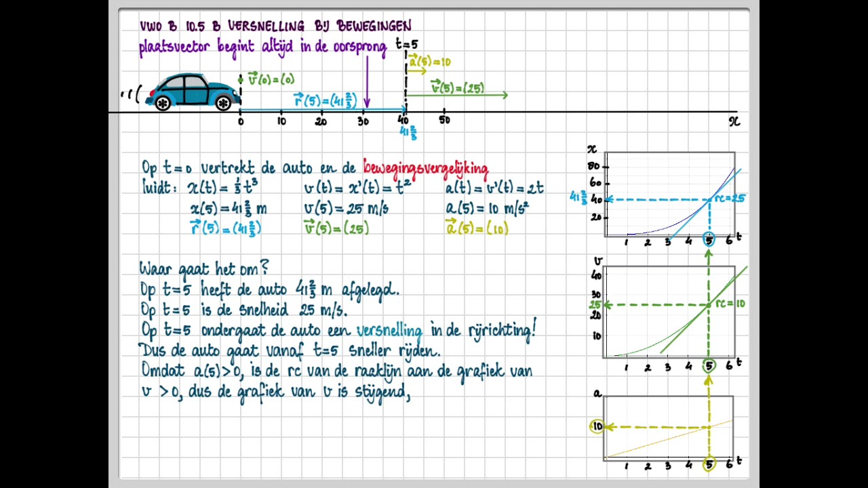Click the purple sentence 'plaatsvector begint altijd in de oorsprong'

262,47
